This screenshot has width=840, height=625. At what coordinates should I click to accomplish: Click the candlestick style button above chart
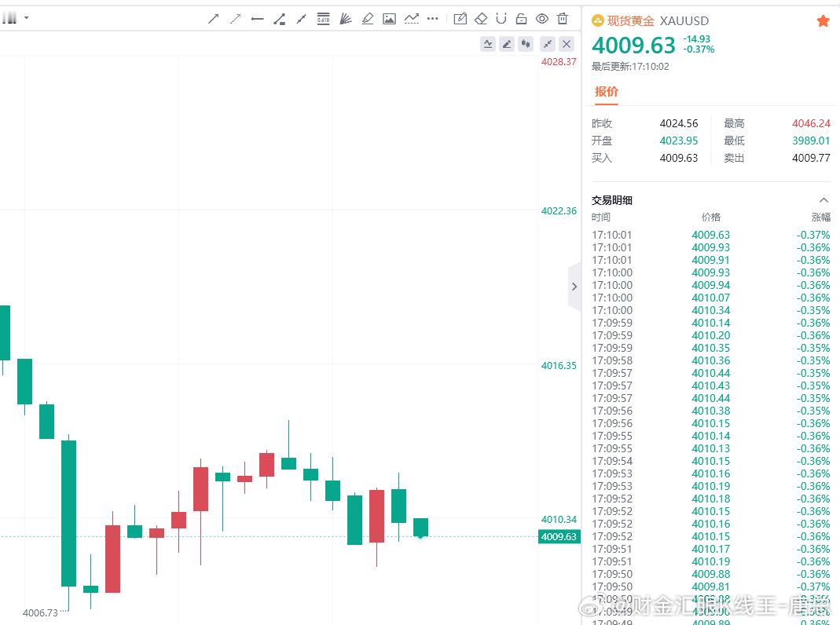pos(526,44)
